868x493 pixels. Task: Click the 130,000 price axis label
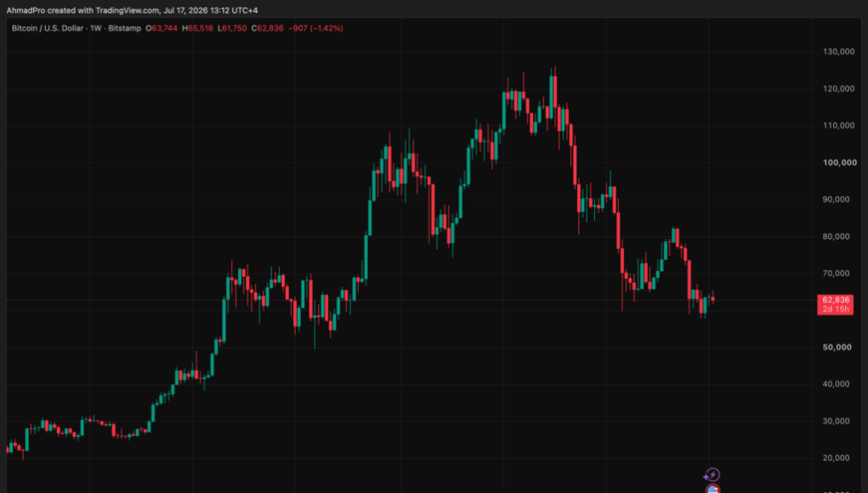[838, 52]
